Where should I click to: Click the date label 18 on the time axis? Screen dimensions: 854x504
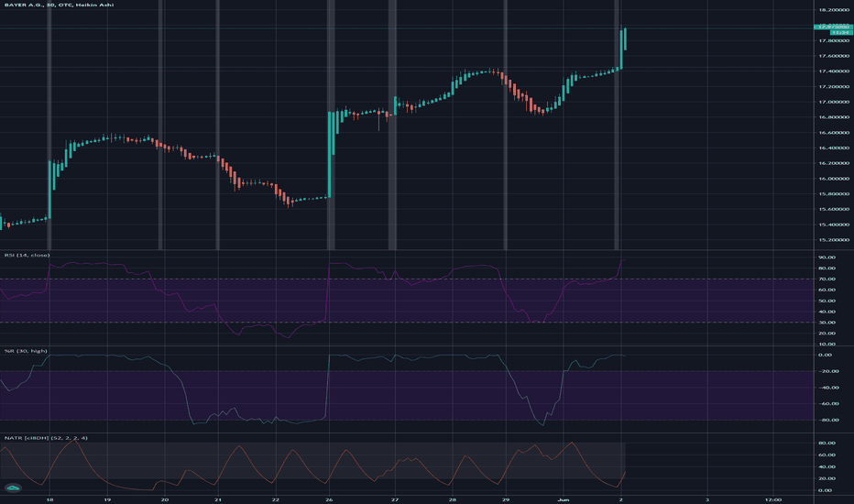(x=49, y=499)
